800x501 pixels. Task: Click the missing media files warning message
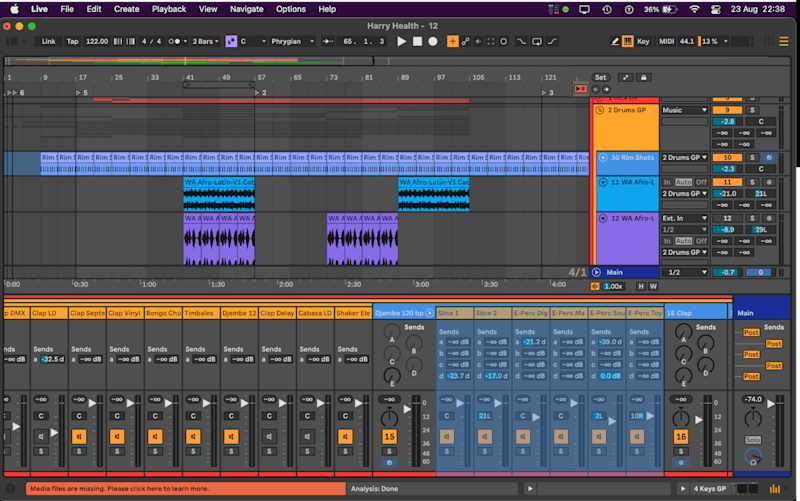(x=186, y=489)
